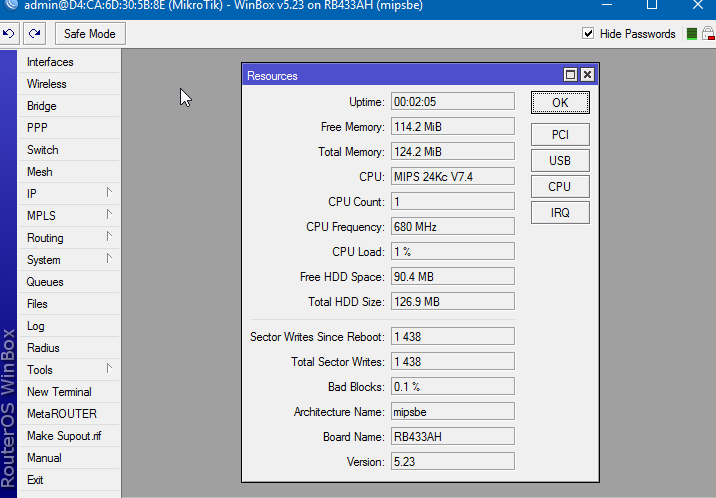Open the Switch menu

click(x=68, y=150)
